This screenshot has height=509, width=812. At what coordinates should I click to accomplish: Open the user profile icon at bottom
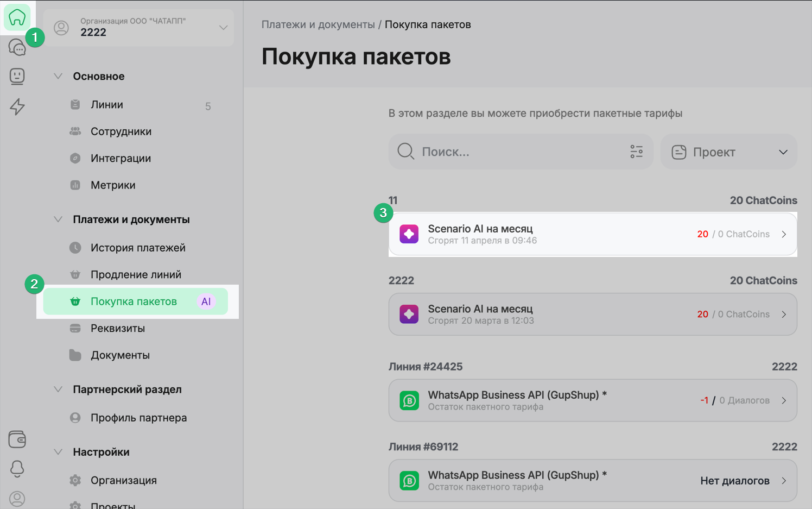coord(17,498)
